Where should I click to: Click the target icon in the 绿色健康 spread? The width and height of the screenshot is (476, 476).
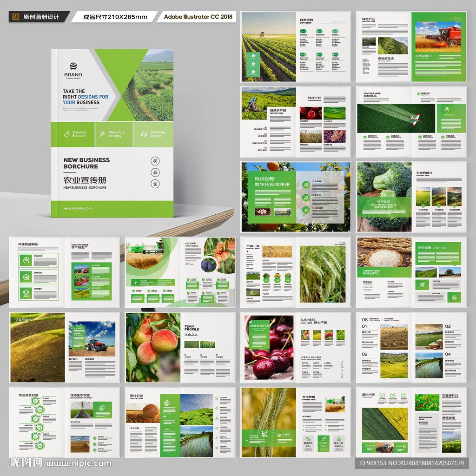coord(422,285)
